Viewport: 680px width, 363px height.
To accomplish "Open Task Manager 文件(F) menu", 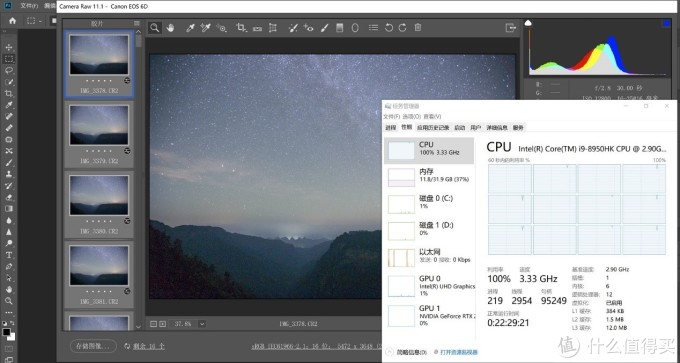I will (392, 117).
